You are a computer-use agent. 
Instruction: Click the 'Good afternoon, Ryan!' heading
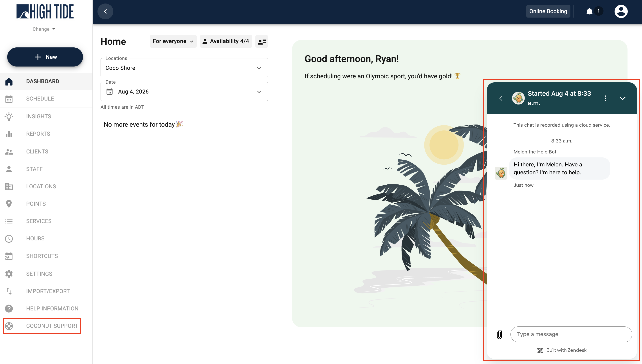point(352,59)
